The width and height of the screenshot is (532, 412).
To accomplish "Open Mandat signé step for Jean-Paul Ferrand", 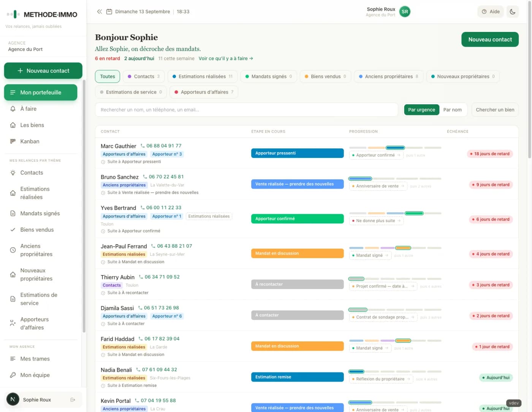I will [370, 255].
